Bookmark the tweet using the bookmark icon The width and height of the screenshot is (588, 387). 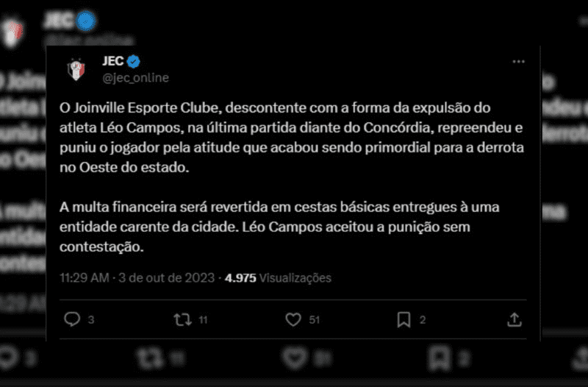404,320
